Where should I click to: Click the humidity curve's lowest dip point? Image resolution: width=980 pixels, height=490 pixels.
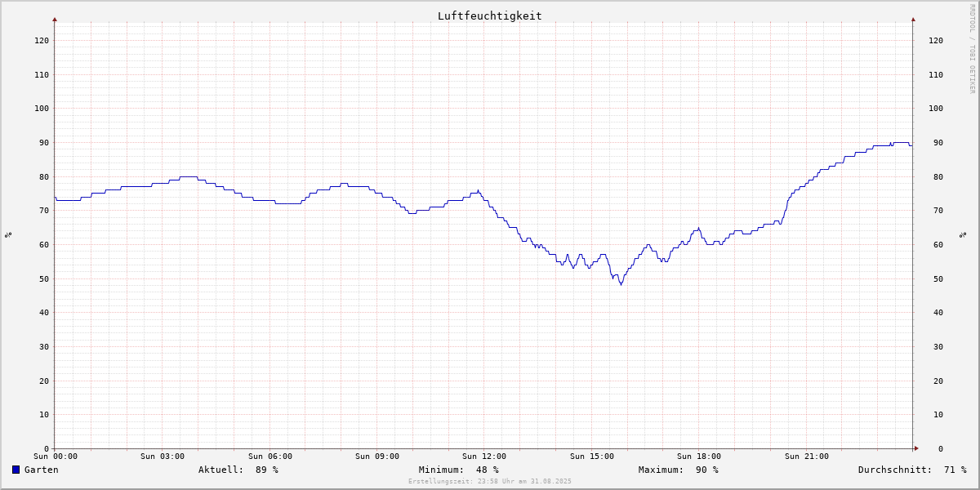[621, 283]
